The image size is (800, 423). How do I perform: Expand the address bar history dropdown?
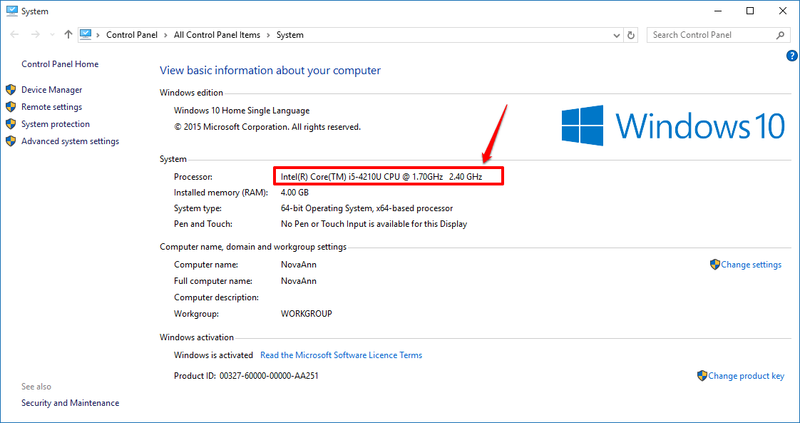(616, 35)
